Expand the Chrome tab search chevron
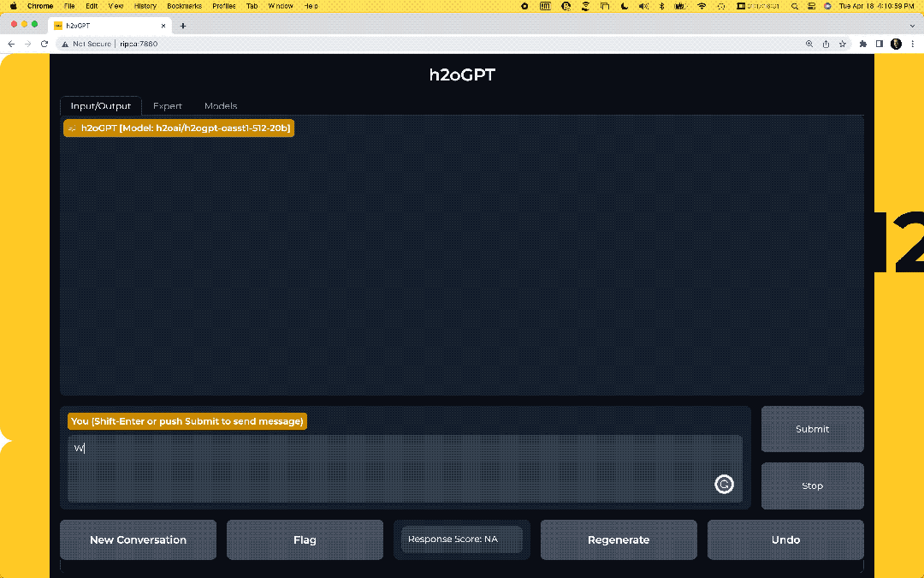 (912, 26)
